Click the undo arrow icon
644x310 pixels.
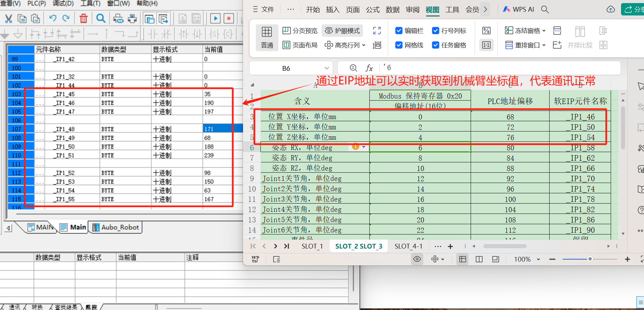point(53,18)
